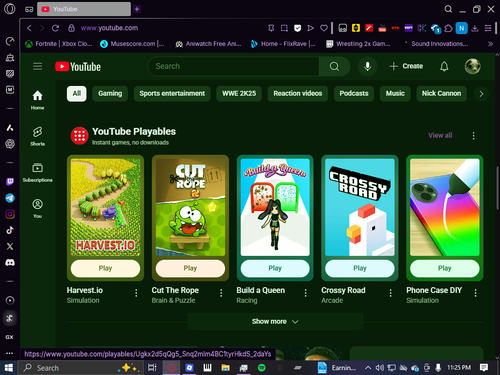Open Discord in the Opera sidebar
This screenshot has height=375, width=500.
(x=10, y=263)
